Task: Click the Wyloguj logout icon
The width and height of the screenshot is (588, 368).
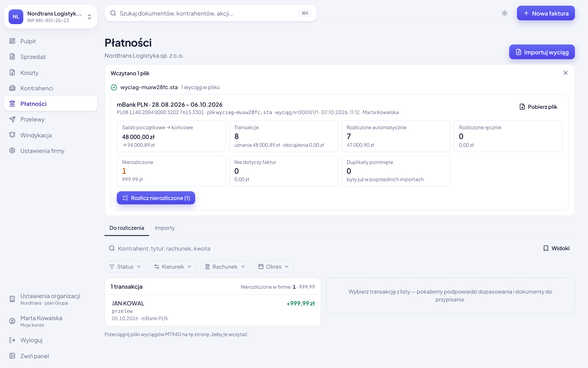Action: pyautogui.click(x=12, y=340)
